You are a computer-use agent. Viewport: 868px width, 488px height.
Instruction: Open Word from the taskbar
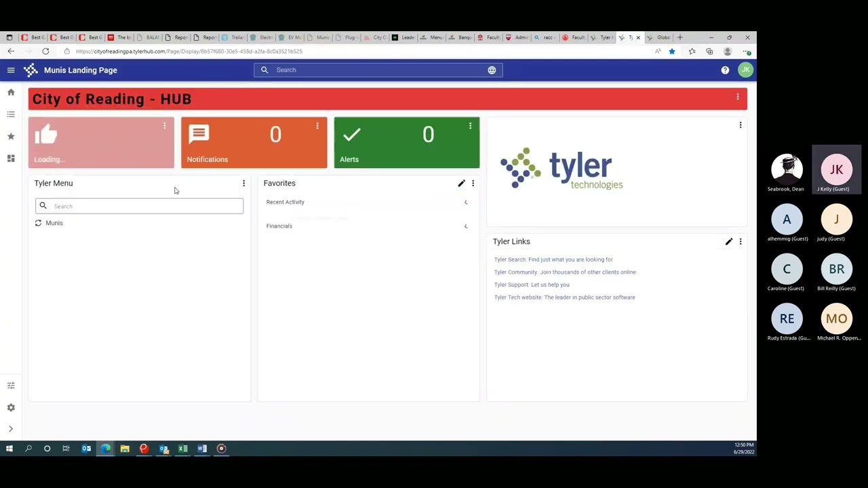coord(202,448)
